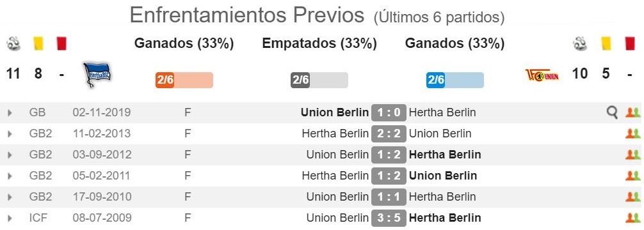Click bold Union Berlin in 2019 match

(x=335, y=112)
